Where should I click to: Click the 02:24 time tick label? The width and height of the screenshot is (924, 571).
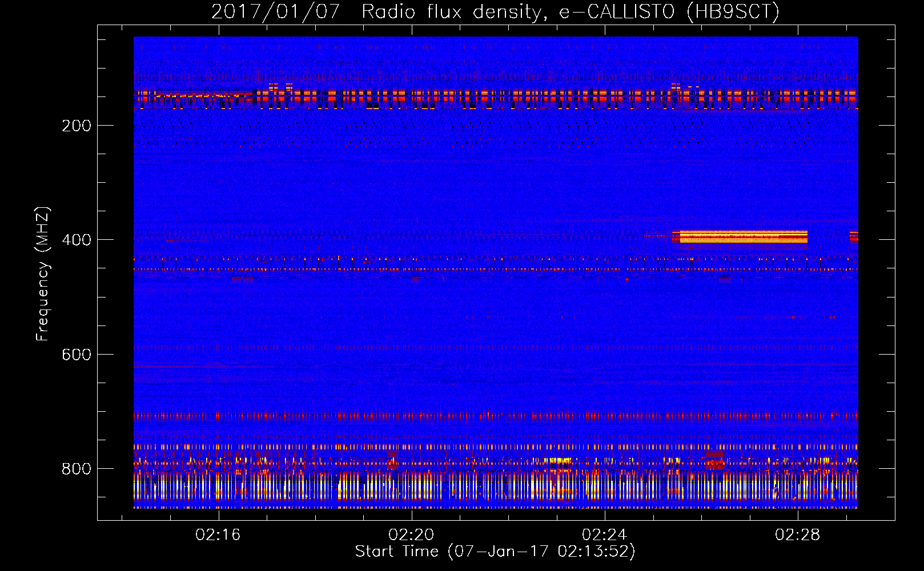point(604,535)
